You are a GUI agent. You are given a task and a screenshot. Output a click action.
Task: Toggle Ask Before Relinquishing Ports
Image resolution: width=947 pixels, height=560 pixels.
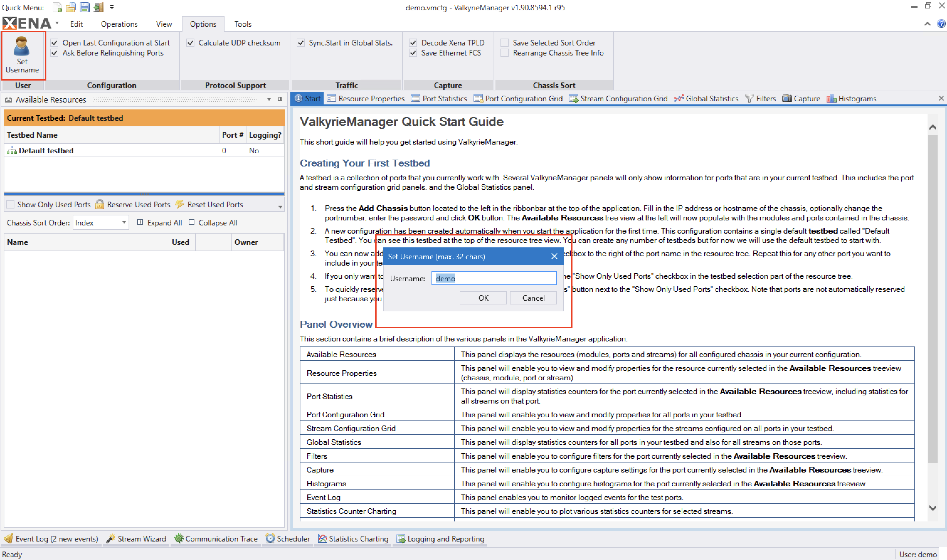pyautogui.click(x=54, y=53)
